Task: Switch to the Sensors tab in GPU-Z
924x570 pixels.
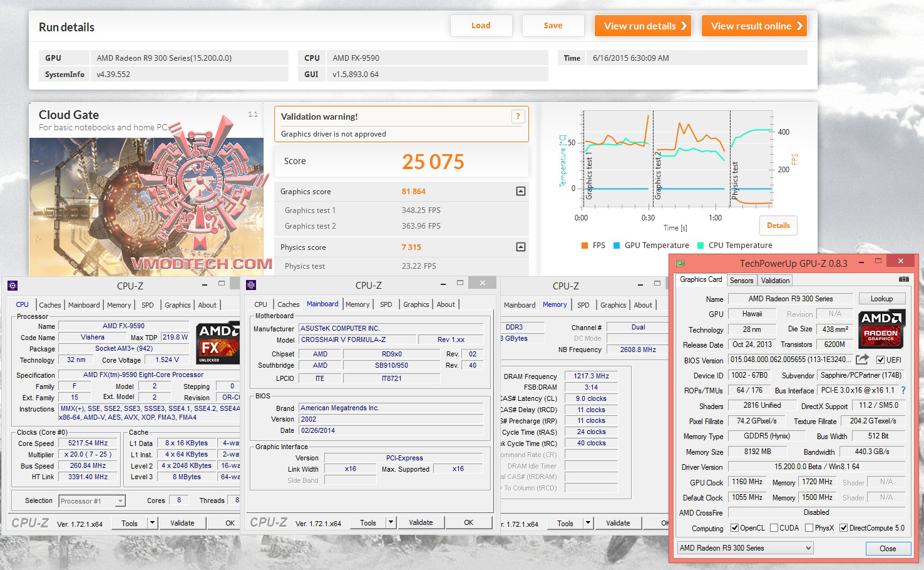Action: [x=741, y=281]
